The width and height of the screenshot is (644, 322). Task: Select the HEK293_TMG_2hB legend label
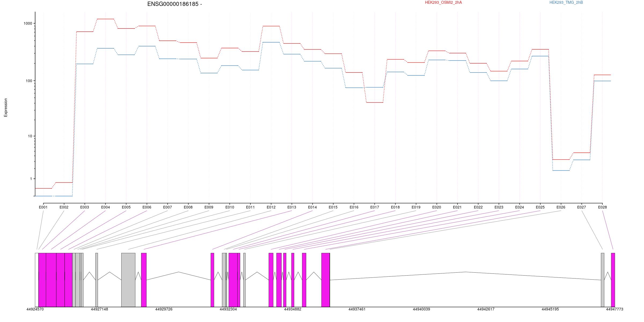566,2
